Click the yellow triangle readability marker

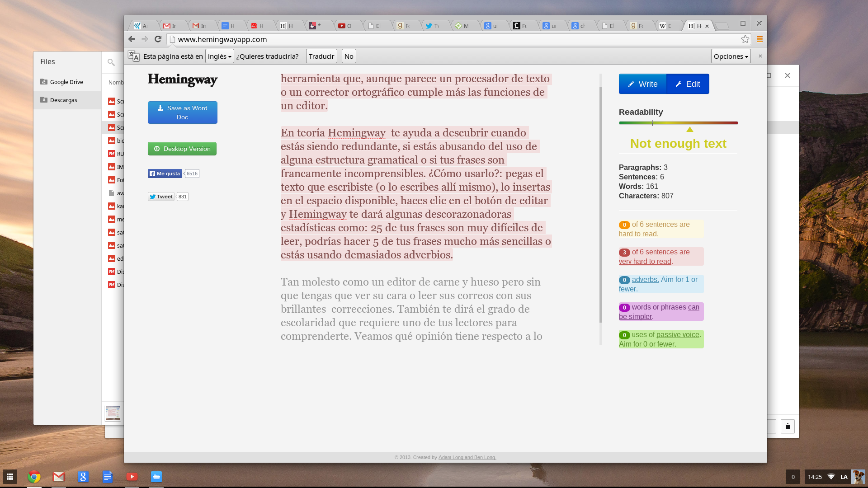[x=689, y=130]
